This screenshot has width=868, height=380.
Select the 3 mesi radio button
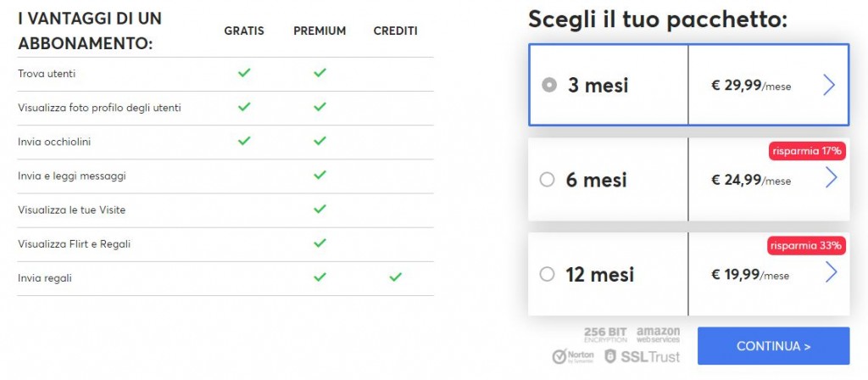coord(548,85)
